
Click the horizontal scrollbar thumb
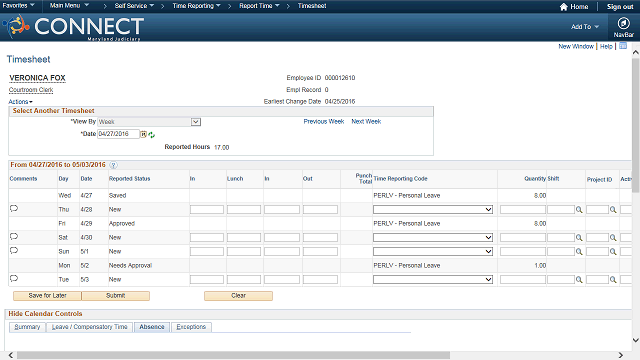click(x=233, y=355)
